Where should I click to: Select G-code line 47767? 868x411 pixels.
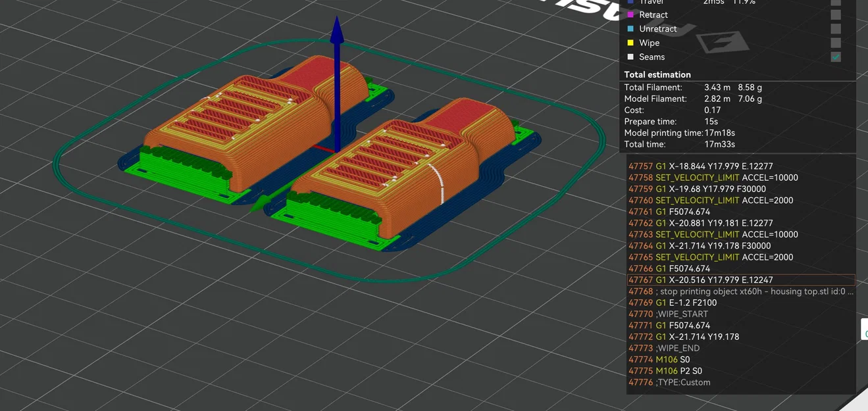pos(741,280)
